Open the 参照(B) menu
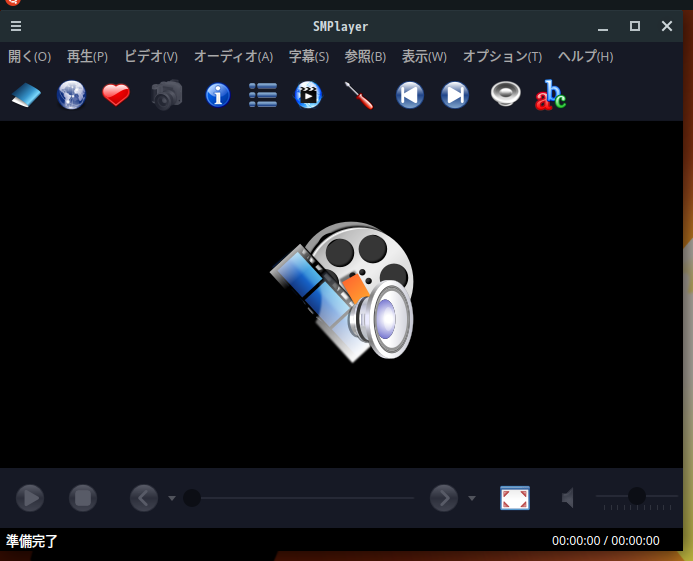 pyautogui.click(x=365, y=57)
